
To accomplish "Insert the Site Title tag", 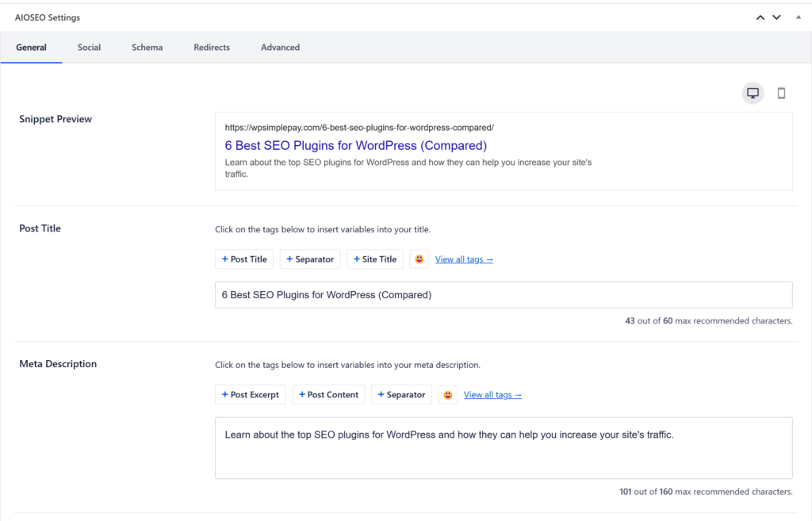I will coord(375,259).
